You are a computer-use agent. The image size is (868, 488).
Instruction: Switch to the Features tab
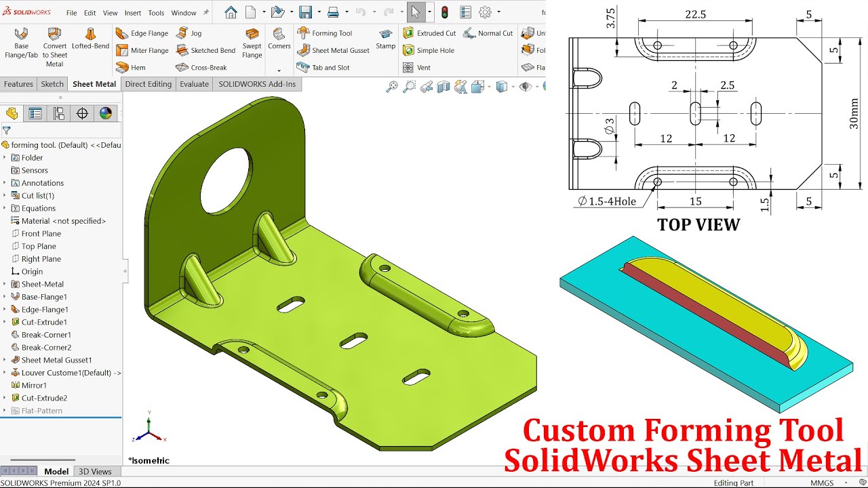[18, 84]
